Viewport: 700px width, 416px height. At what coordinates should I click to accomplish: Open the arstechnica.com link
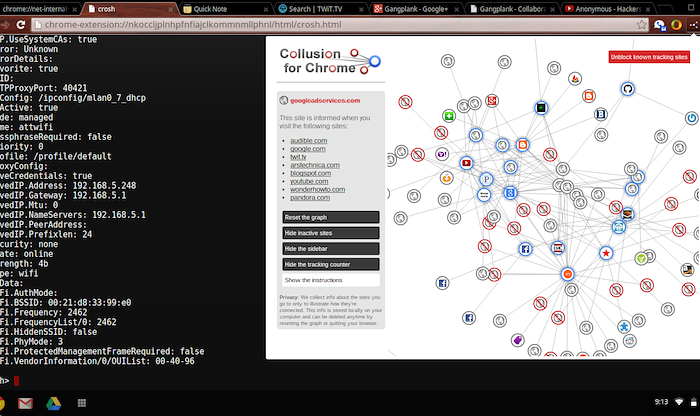click(315, 165)
